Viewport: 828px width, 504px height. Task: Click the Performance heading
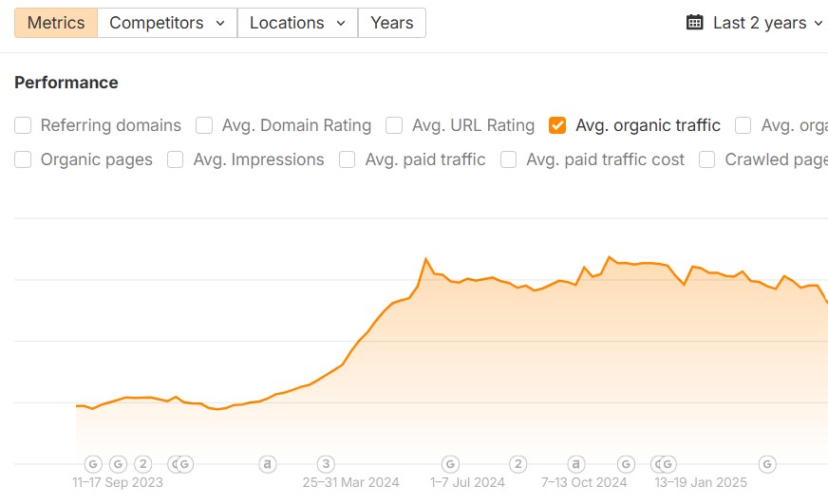click(66, 83)
